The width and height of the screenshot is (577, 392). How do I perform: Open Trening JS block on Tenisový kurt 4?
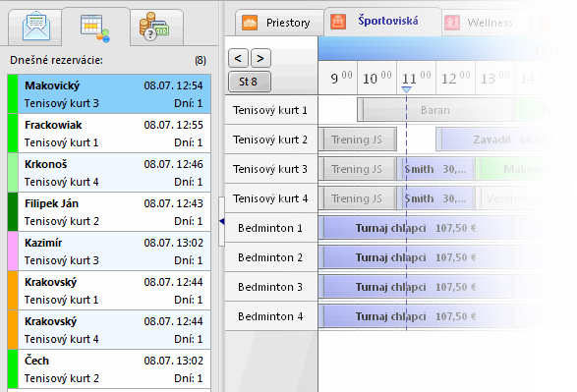click(x=357, y=198)
